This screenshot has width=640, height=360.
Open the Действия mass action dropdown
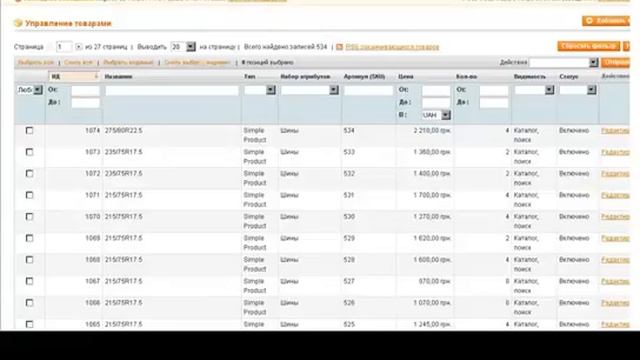coord(564,62)
